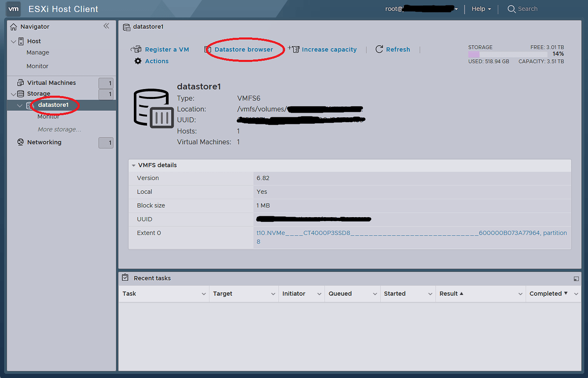The height and width of the screenshot is (378, 588).
Task: Click the VMware vm logo icon
Action: click(x=14, y=9)
